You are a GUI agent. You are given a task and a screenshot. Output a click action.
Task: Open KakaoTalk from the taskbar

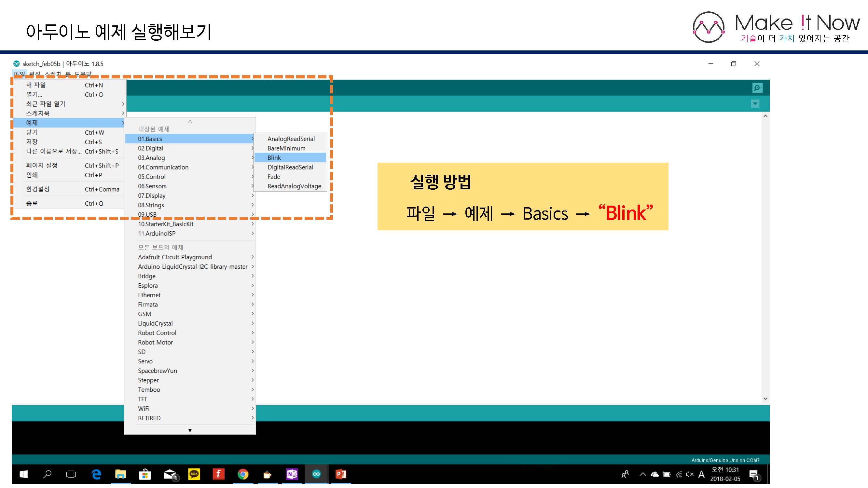tap(194, 474)
